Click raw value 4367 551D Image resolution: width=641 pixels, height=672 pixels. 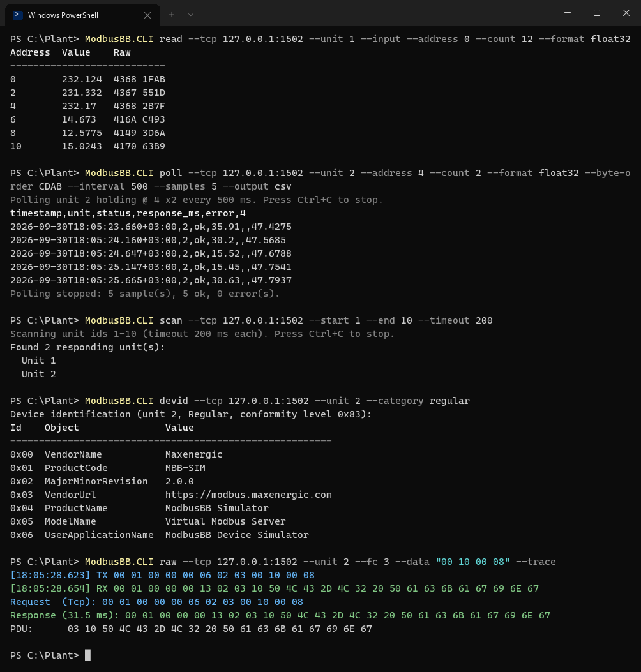(139, 93)
